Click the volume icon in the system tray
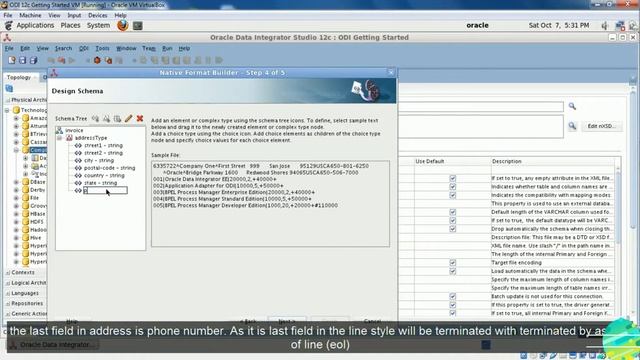 (x=604, y=26)
